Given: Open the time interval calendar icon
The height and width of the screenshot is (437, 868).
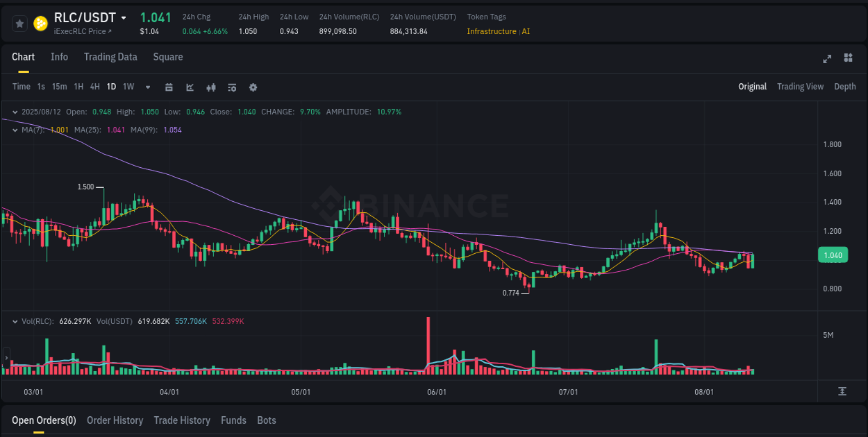Looking at the screenshot, I should 169,87.
